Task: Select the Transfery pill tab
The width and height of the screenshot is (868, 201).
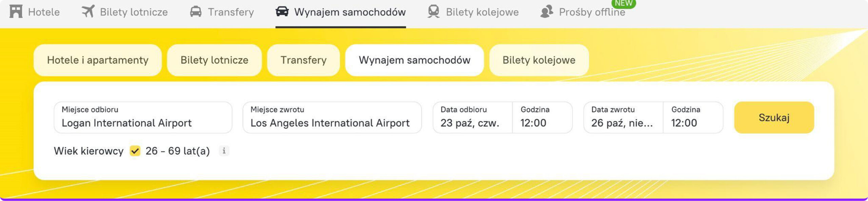Action: [x=303, y=60]
